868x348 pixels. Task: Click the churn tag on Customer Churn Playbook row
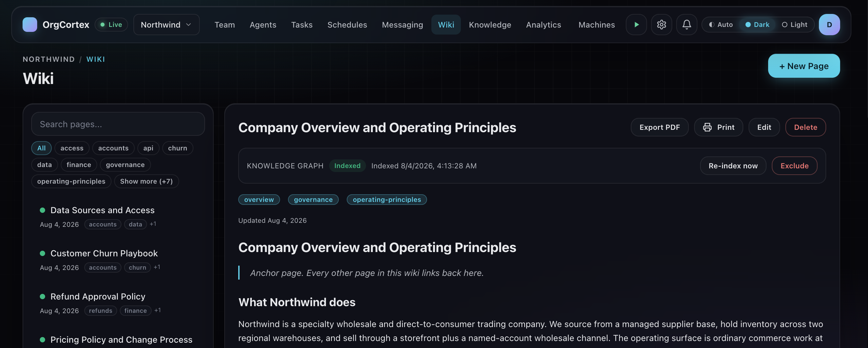point(137,267)
